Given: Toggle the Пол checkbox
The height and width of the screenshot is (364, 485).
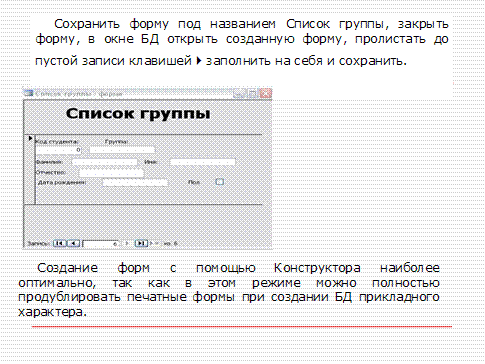Looking at the screenshot, I should point(219,182).
